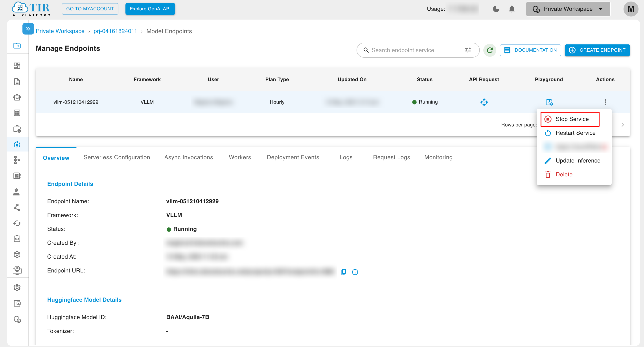Click the share-nodes graph sidebar icon
644x347 pixels.
pos(17,207)
